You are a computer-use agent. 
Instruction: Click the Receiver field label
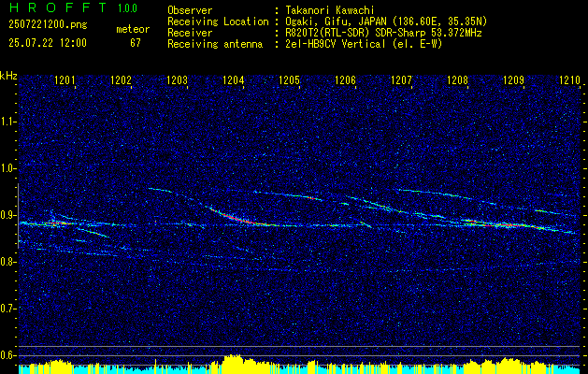(x=190, y=33)
